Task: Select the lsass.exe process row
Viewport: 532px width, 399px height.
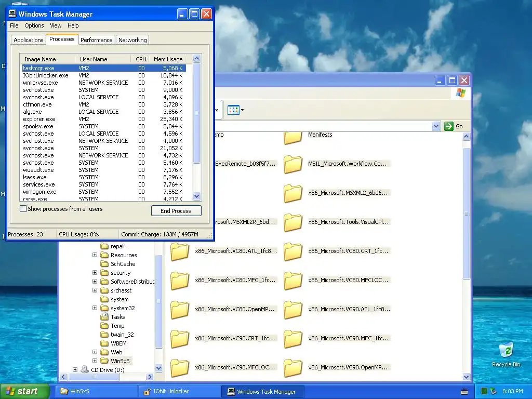Action: click(103, 177)
